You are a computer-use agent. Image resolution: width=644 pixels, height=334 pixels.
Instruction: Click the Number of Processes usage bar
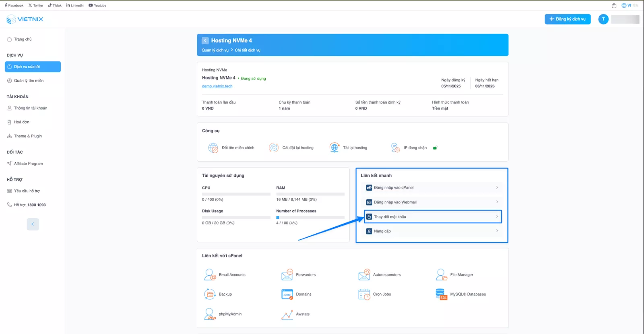coord(310,218)
